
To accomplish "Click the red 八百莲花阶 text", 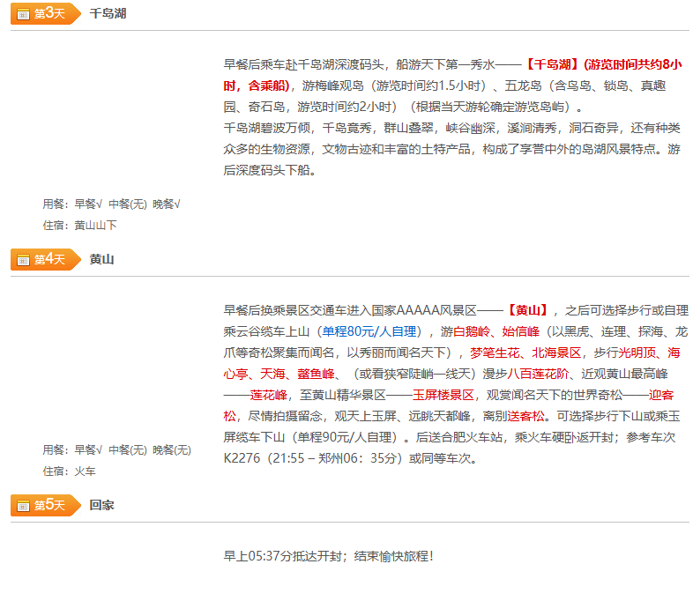I will point(538,375).
